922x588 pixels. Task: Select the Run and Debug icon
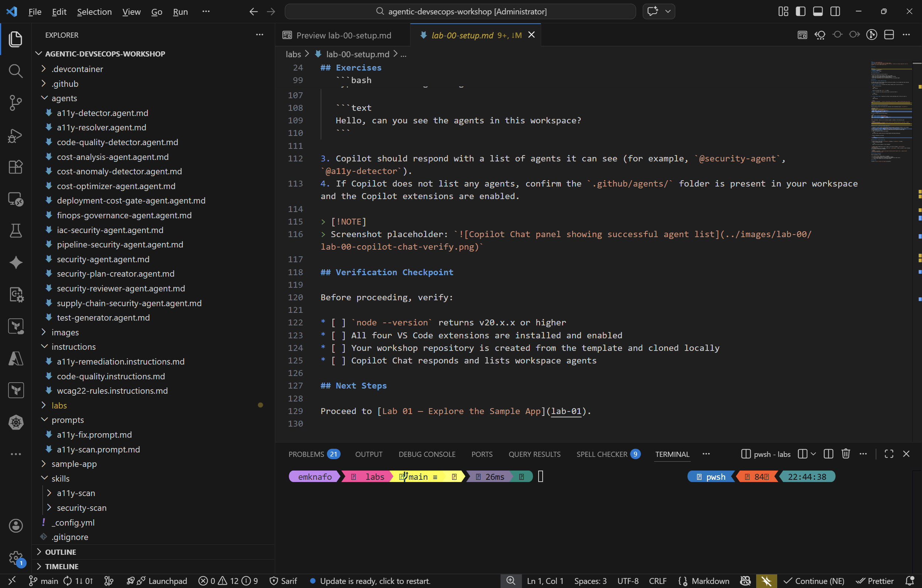[15, 136]
